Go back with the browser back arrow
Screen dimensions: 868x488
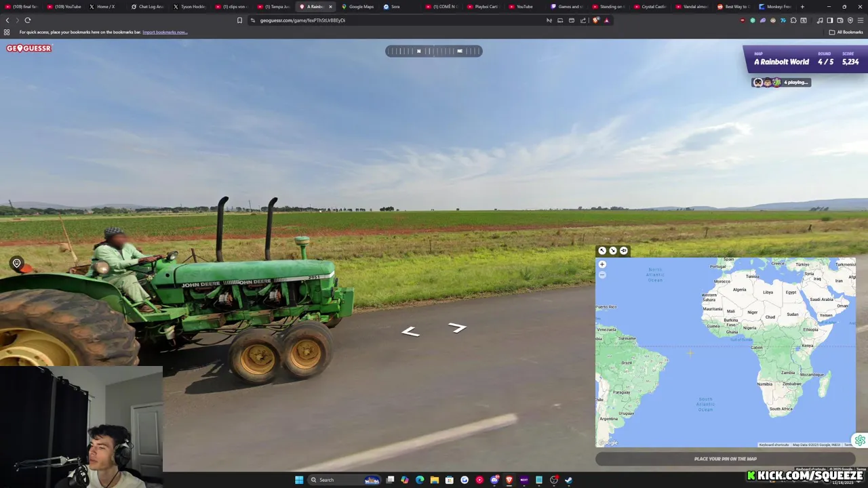click(x=7, y=20)
